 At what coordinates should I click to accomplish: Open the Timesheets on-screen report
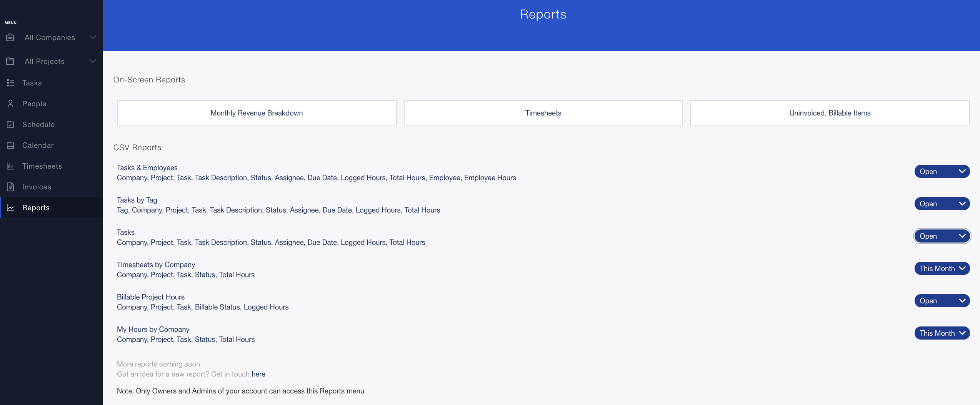click(543, 113)
